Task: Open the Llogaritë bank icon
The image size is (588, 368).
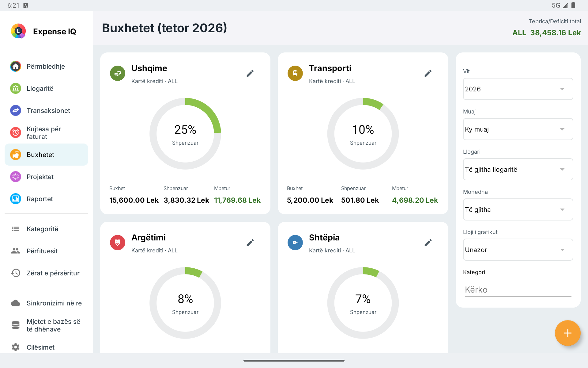Action: [16, 88]
